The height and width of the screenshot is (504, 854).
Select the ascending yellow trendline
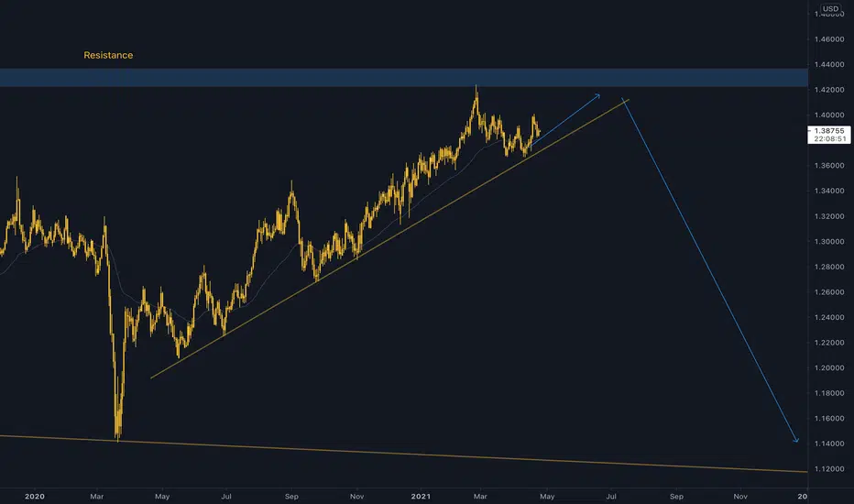pos(390,238)
